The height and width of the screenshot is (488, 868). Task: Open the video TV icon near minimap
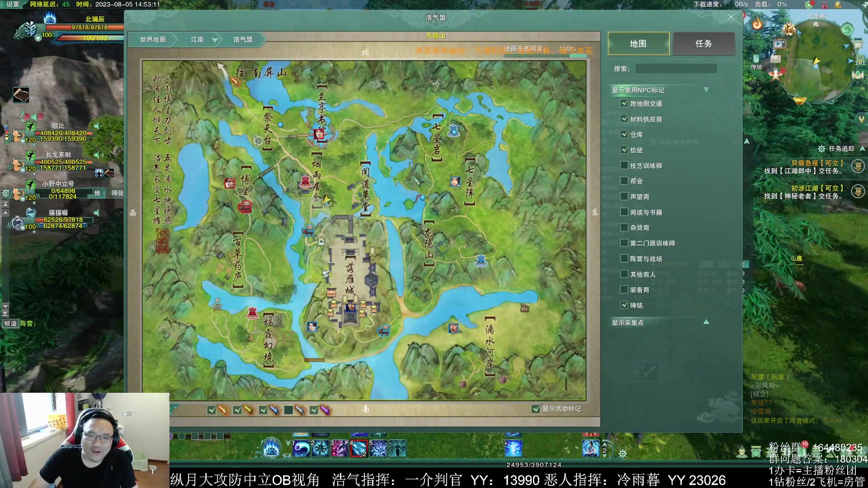779,44
